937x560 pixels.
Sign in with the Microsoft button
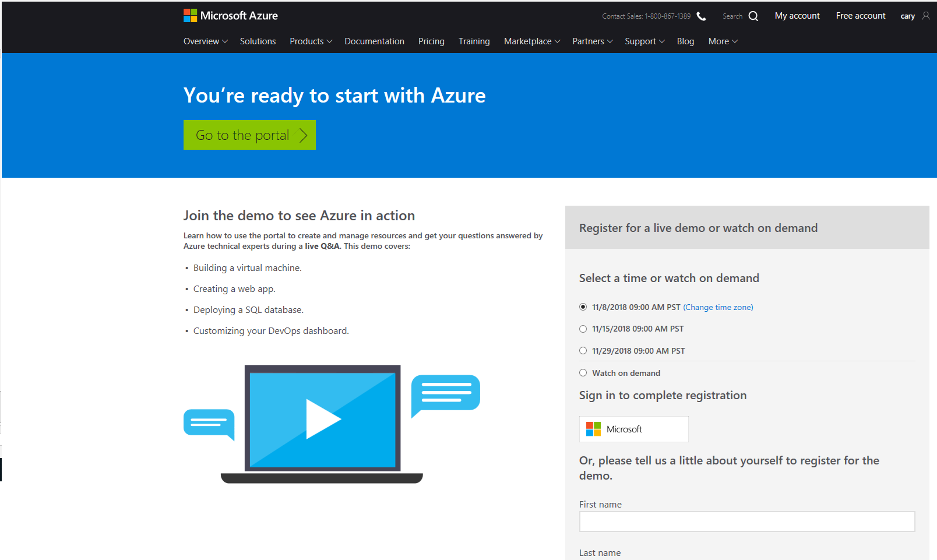[x=634, y=429]
